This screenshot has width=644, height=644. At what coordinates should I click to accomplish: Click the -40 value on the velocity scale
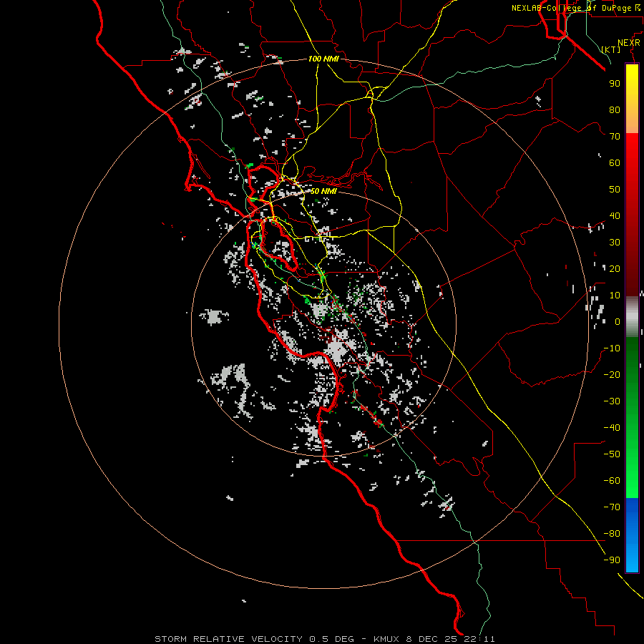pos(612,428)
